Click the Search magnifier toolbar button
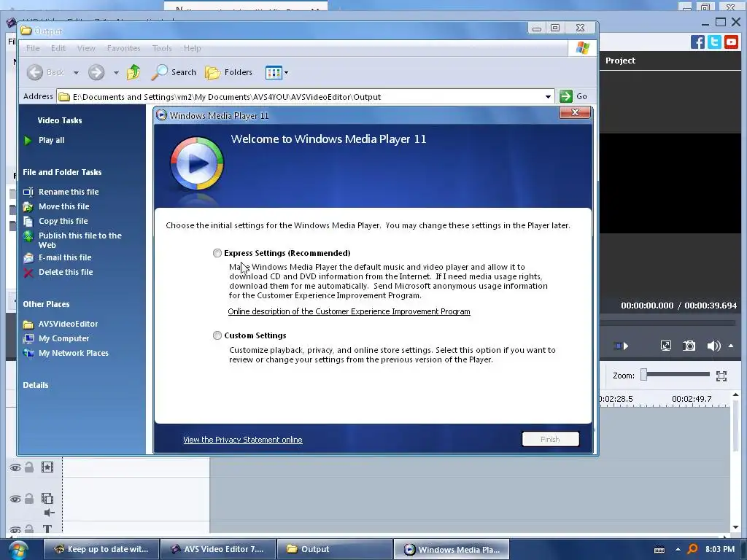 pos(174,72)
